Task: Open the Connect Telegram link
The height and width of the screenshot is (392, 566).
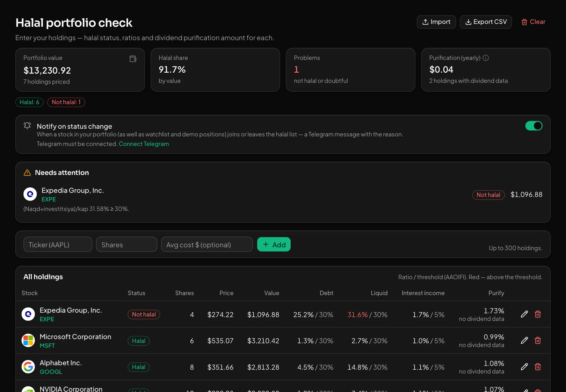Action: point(144,144)
